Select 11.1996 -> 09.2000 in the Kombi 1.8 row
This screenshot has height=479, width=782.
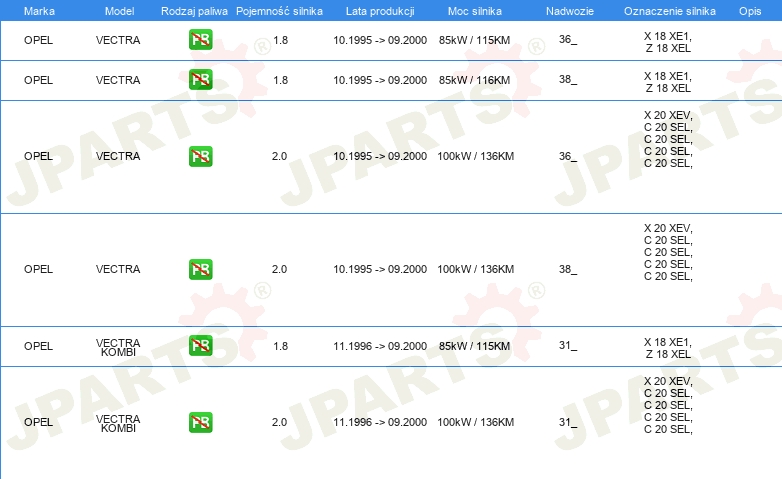[x=380, y=346]
